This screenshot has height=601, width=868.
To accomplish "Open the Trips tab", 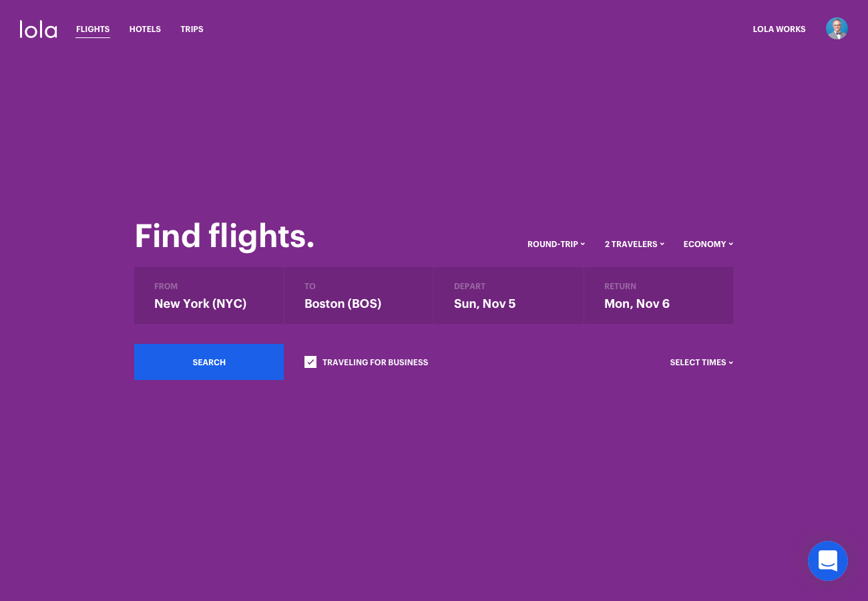I will 192,29.
